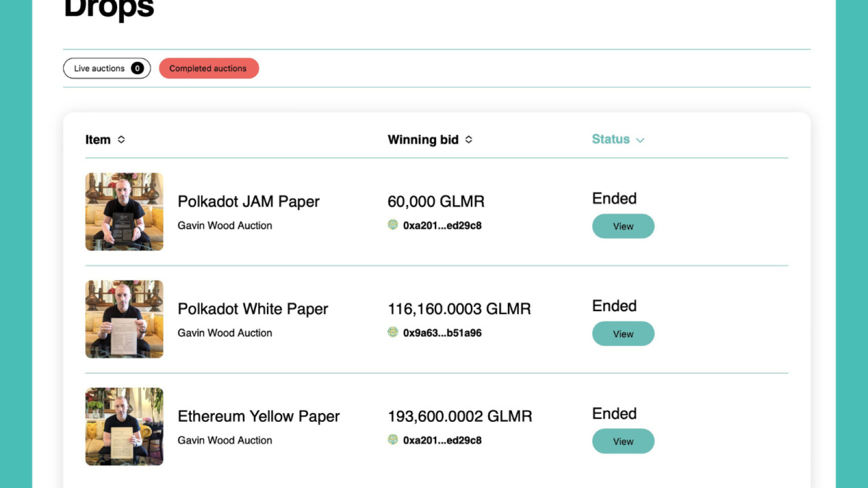Click the Ethereum Yellow Paper title
868x488 pixels.
(259, 416)
